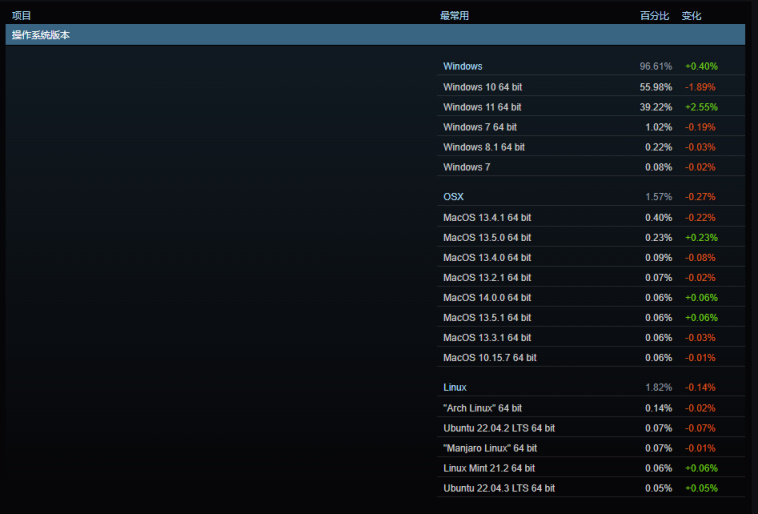This screenshot has height=514, width=758.
Task: Click the 0.40% MacOS 13.4.1 percentage
Action: (658, 218)
